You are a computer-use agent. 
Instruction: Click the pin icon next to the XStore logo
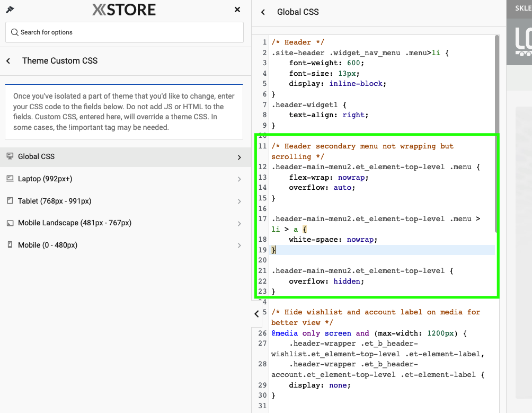pos(10,10)
